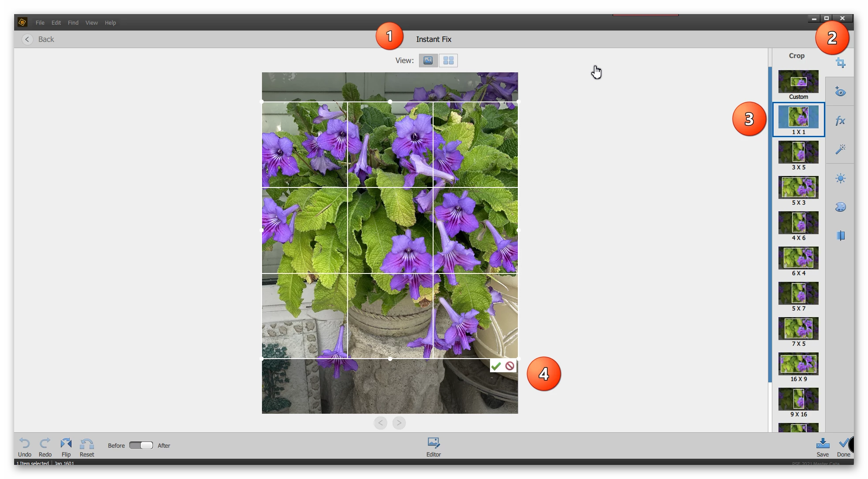Open the Find menu
868x479 pixels.
[x=73, y=22]
